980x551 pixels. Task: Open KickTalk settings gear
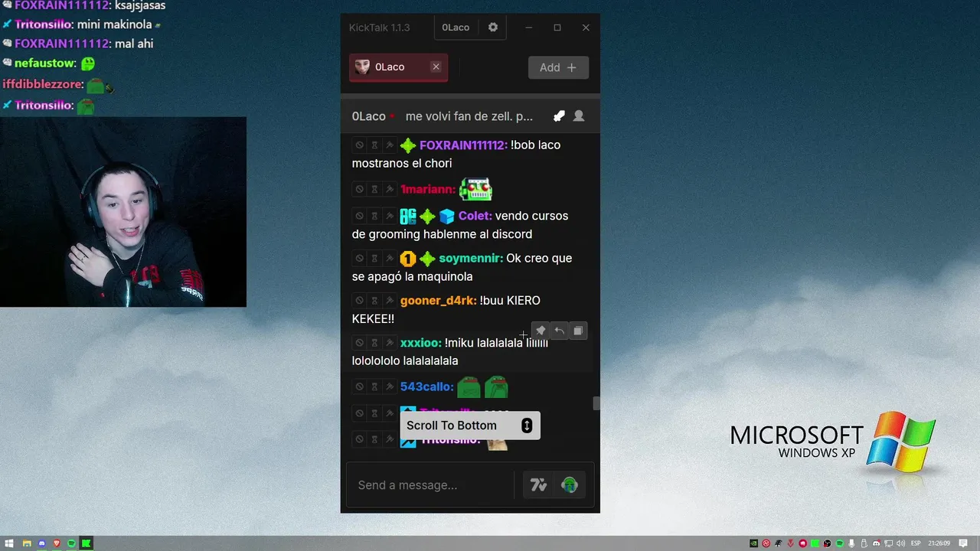pos(493,28)
